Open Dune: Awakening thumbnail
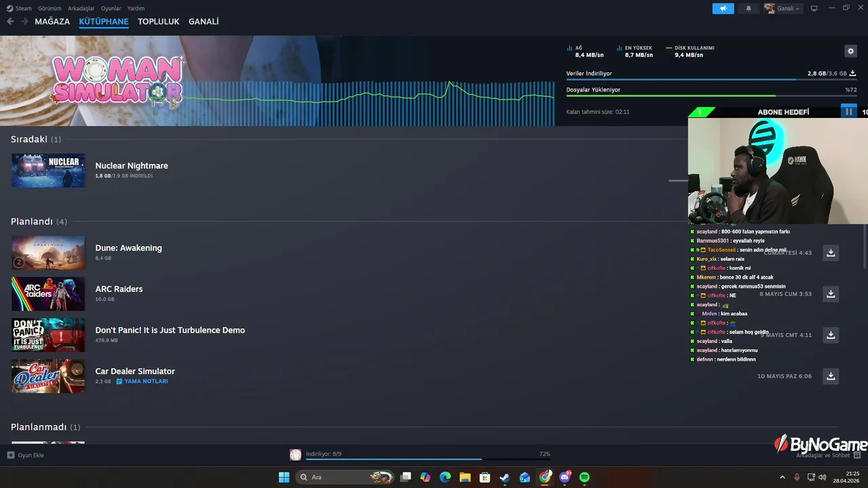 click(48, 253)
